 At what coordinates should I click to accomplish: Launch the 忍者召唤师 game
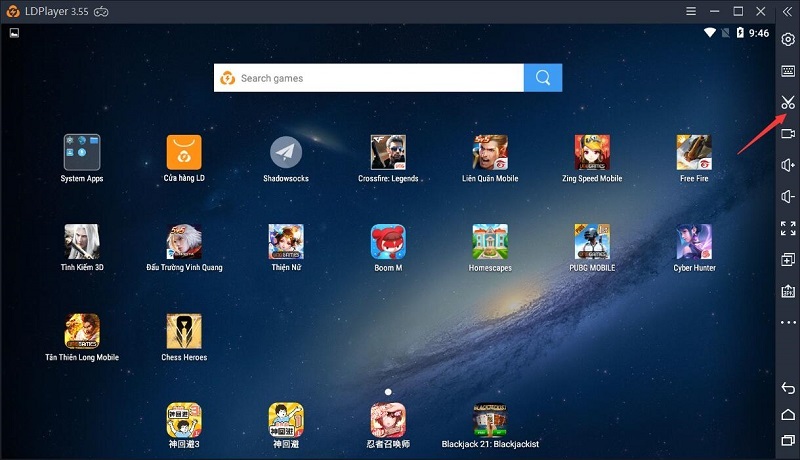(x=388, y=420)
